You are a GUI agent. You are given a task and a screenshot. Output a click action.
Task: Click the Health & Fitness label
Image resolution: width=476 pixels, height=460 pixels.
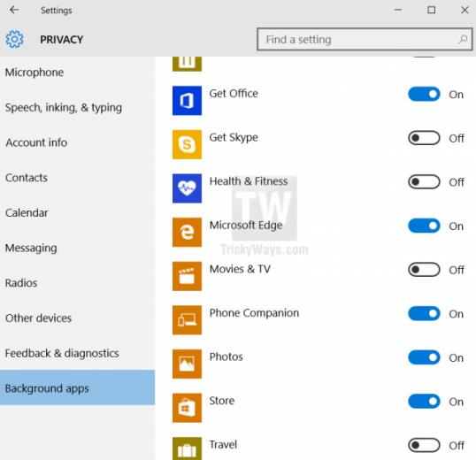[249, 181]
